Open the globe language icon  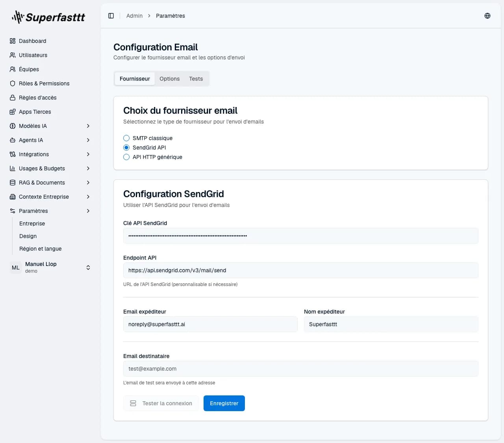(x=487, y=16)
